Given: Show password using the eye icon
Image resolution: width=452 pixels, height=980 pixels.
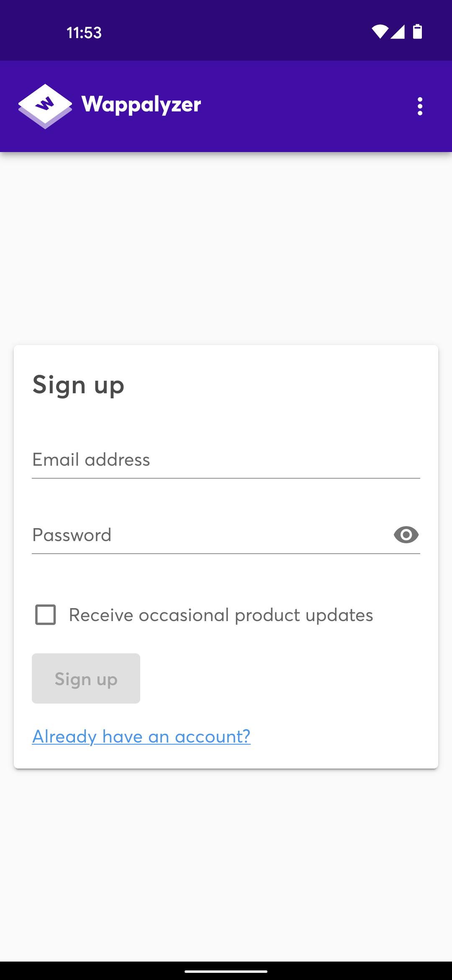Looking at the screenshot, I should click(x=406, y=535).
